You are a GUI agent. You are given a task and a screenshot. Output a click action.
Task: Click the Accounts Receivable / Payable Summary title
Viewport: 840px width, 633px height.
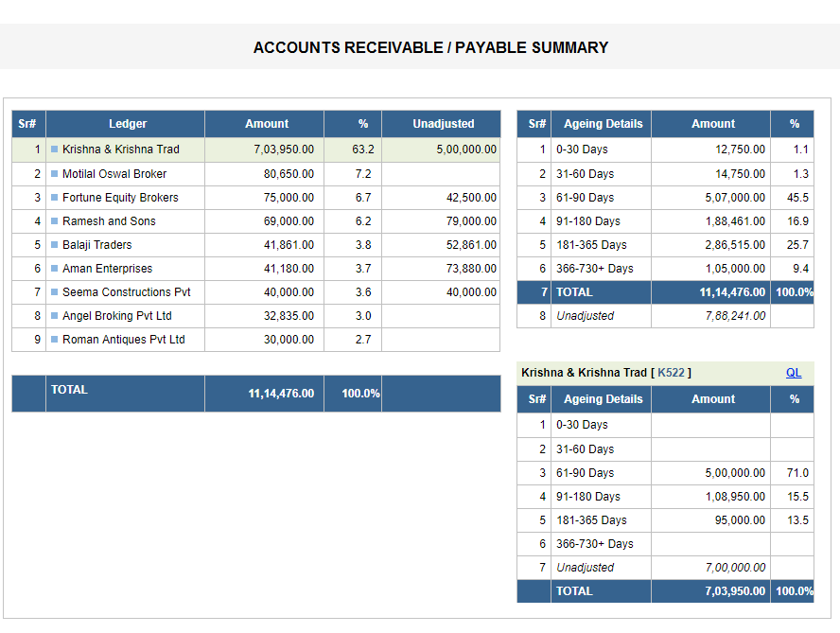coord(430,47)
